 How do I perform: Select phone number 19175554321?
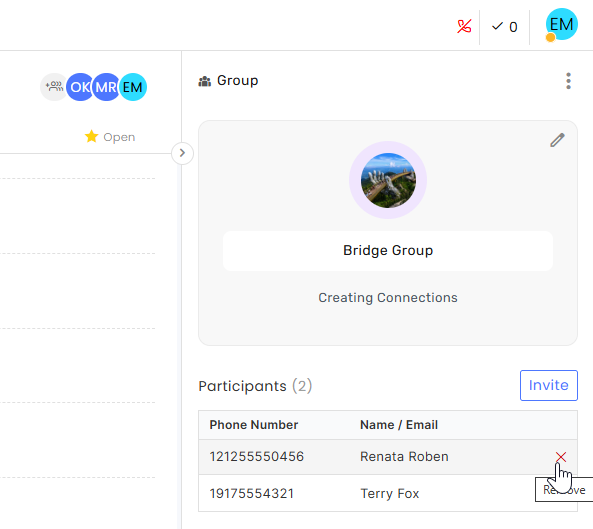tap(252, 493)
